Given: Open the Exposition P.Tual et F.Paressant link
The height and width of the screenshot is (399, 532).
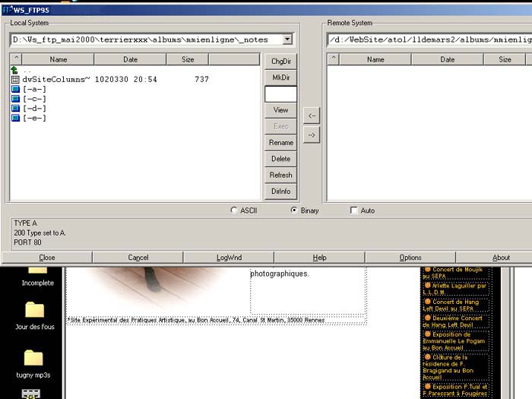Looking at the screenshot, I should tap(456, 390).
